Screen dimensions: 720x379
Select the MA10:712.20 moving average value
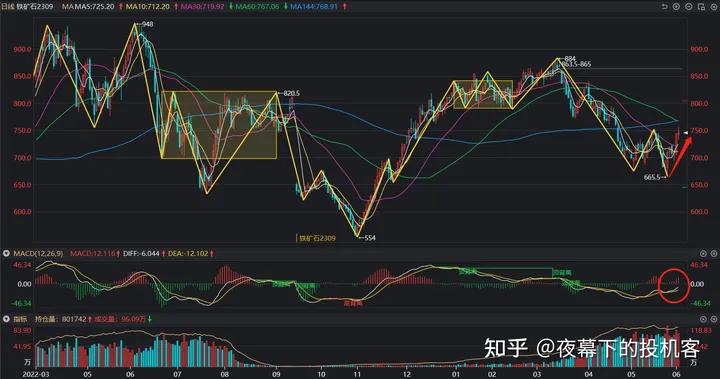[x=147, y=7]
